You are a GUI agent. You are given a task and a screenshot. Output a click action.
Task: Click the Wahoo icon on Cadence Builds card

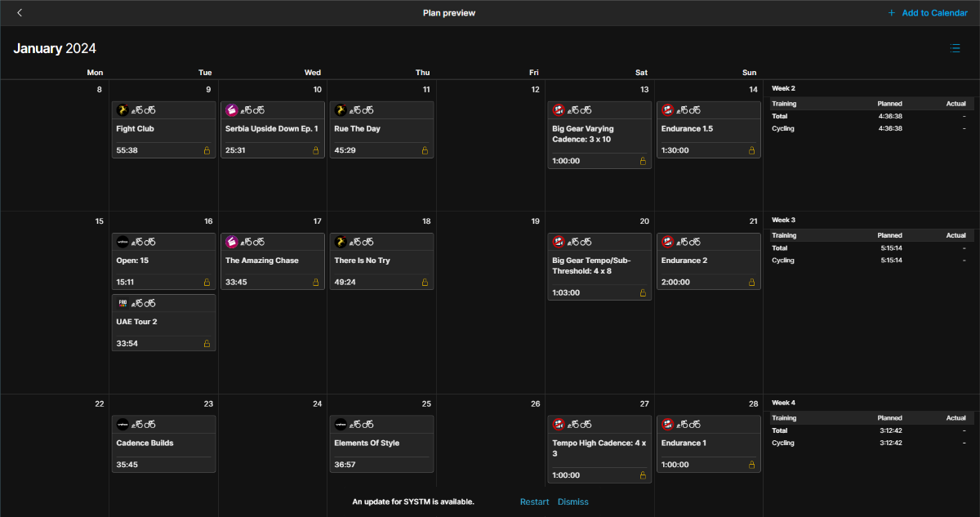tap(122, 424)
